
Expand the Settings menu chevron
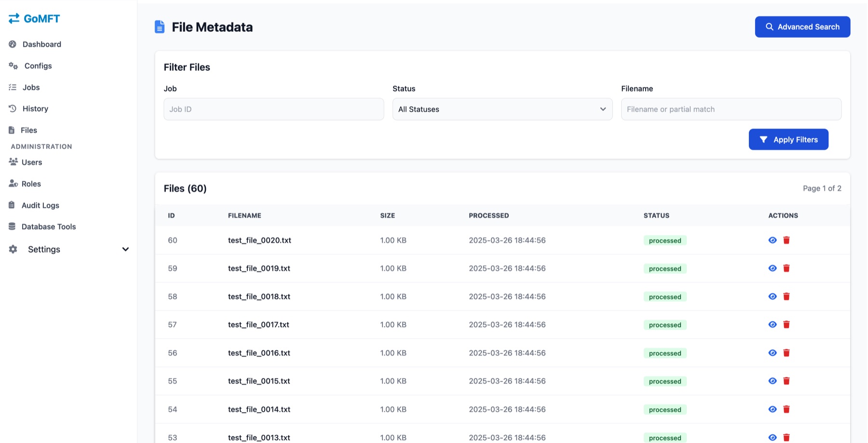(x=125, y=249)
